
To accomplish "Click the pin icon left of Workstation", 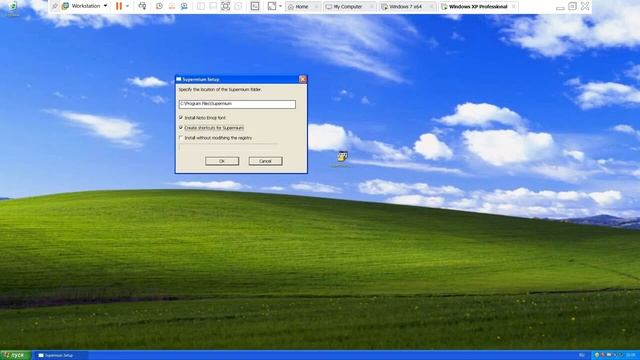I will tap(55, 6).
